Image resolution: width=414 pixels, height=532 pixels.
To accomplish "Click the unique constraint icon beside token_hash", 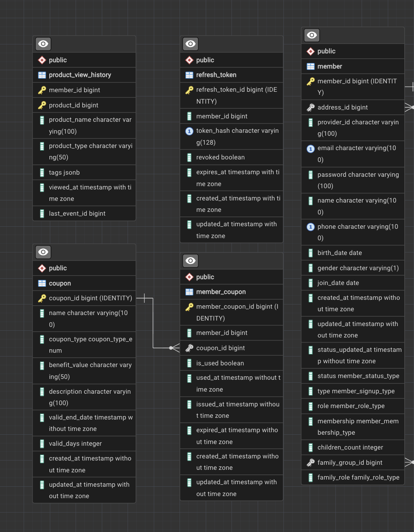I will tap(189, 132).
